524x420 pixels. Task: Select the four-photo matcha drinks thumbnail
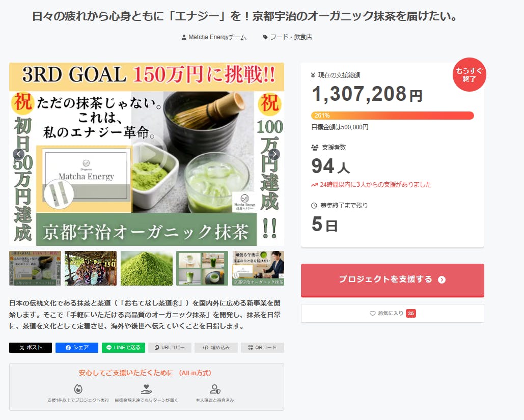tap(202, 268)
